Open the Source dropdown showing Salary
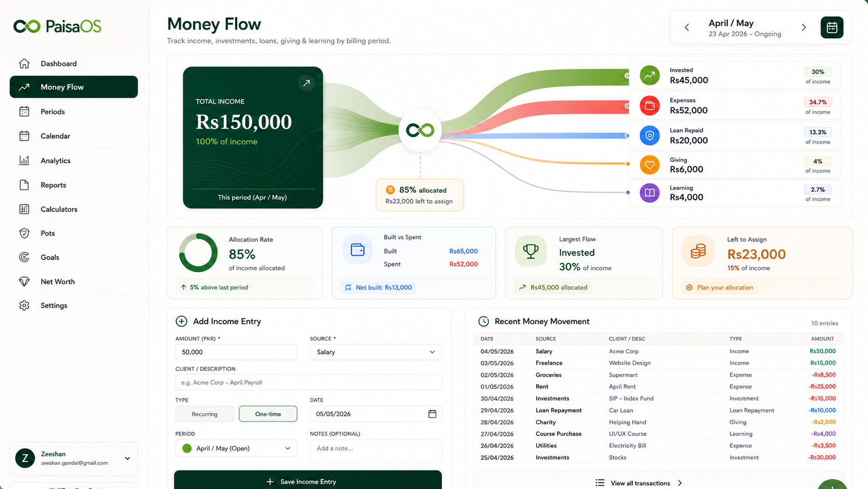 (376, 352)
